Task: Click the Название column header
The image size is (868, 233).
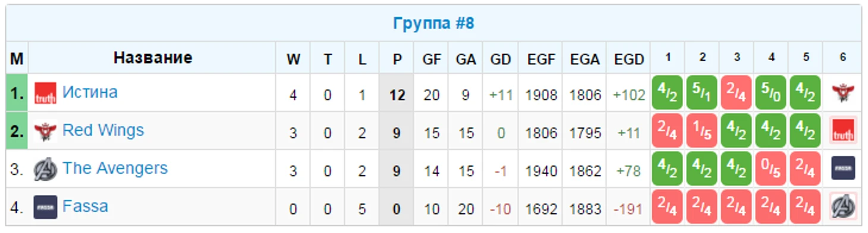Action: [x=153, y=58]
